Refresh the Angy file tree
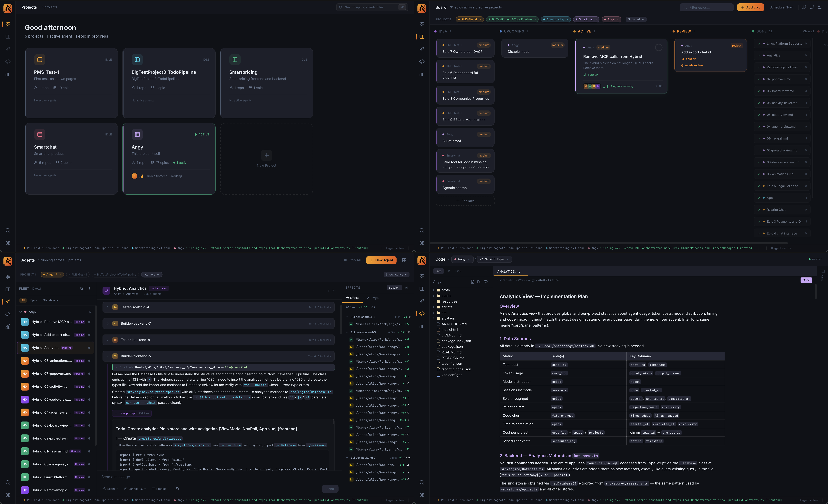Viewport: 828px width, 504px height. coord(486,282)
